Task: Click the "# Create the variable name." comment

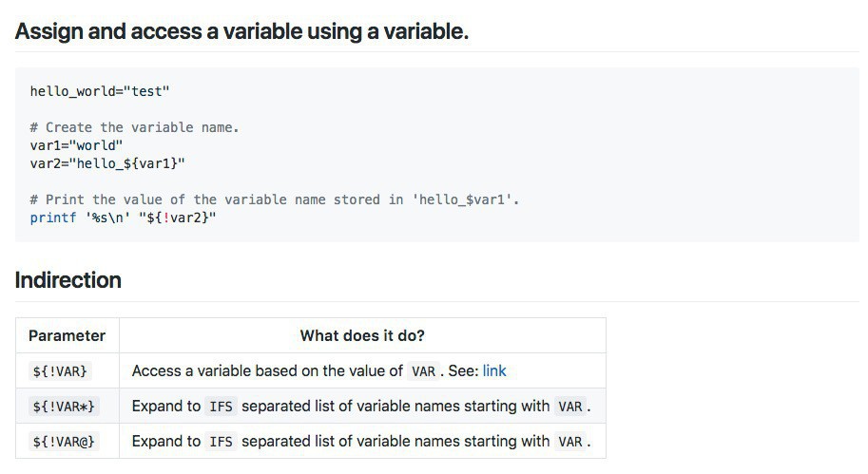Action: [x=134, y=127]
